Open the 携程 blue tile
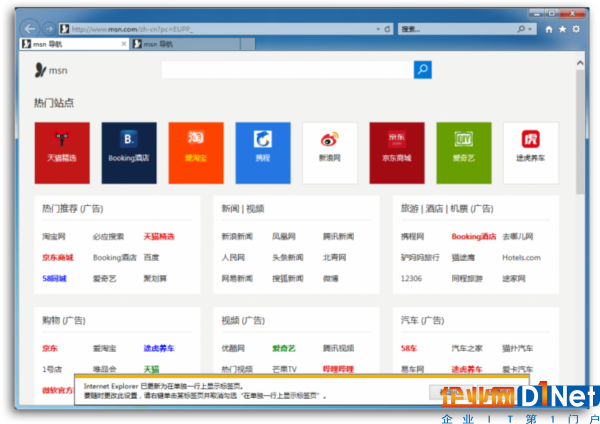 tap(263, 153)
